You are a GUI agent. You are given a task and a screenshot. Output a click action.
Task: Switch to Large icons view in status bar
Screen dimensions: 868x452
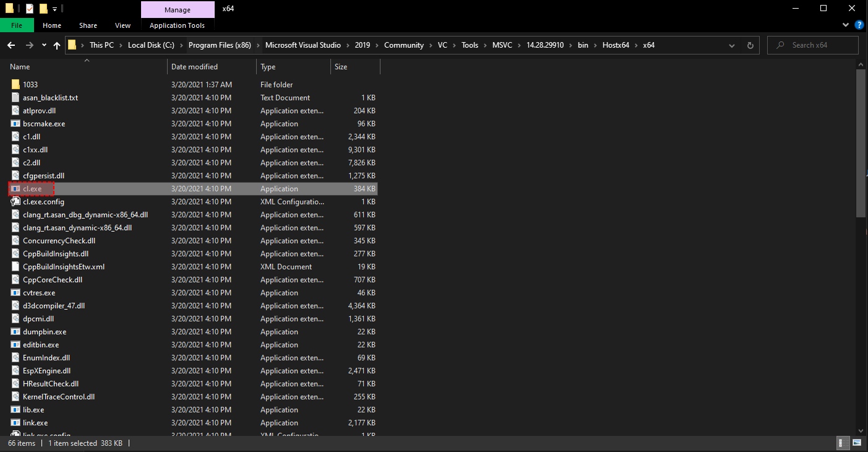click(857, 443)
